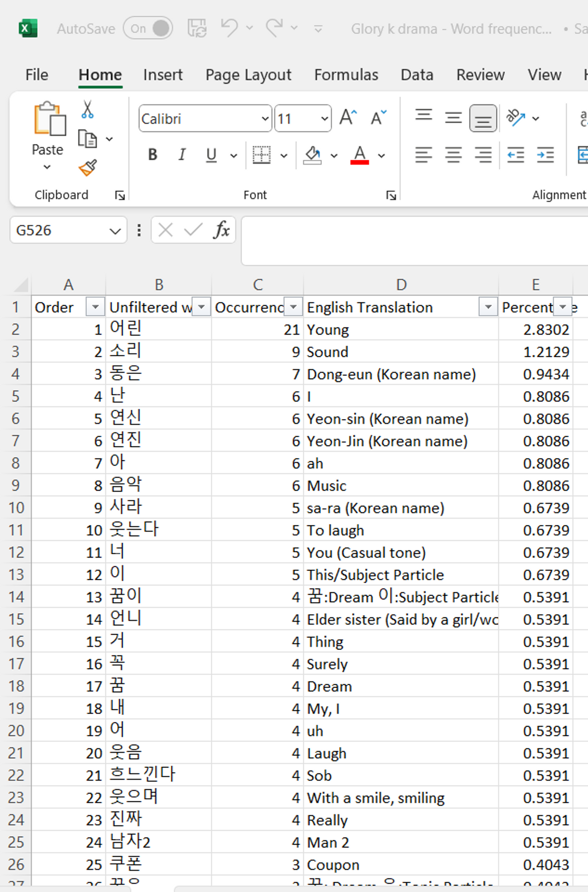Toggle Bold formatting
588x892 pixels.
pyautogui.click(x=152, y=155)
